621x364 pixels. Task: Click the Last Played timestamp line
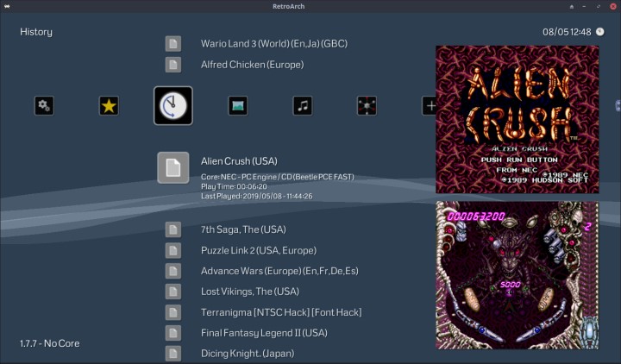tap(257, 196)
